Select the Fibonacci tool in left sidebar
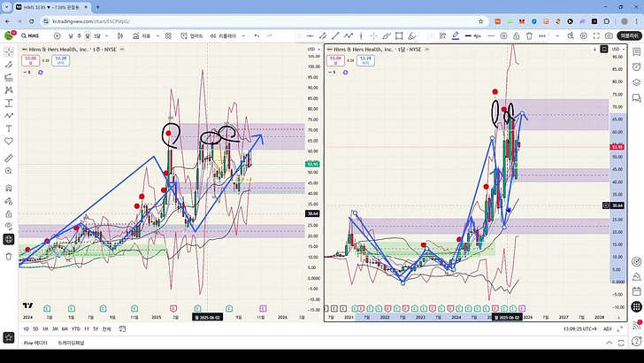The width and height of the screenshot is (644, 363). point(9,77)
